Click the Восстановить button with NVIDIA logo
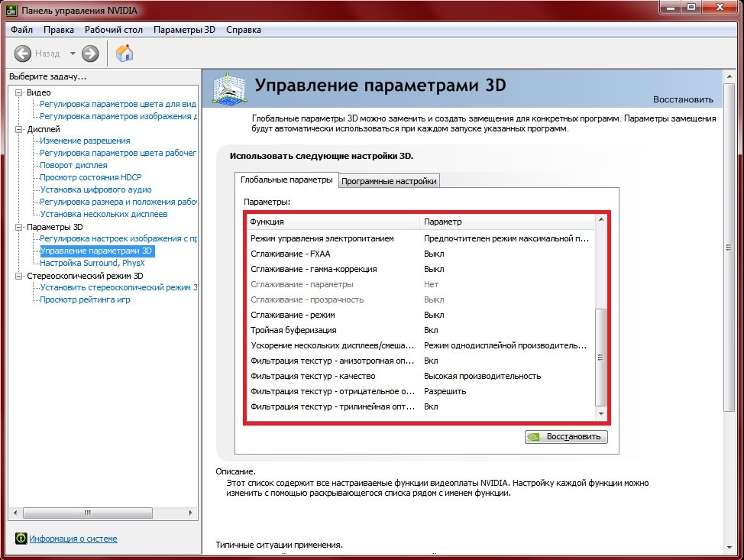Screen dimensions: 744x560 tap(566, 436)
